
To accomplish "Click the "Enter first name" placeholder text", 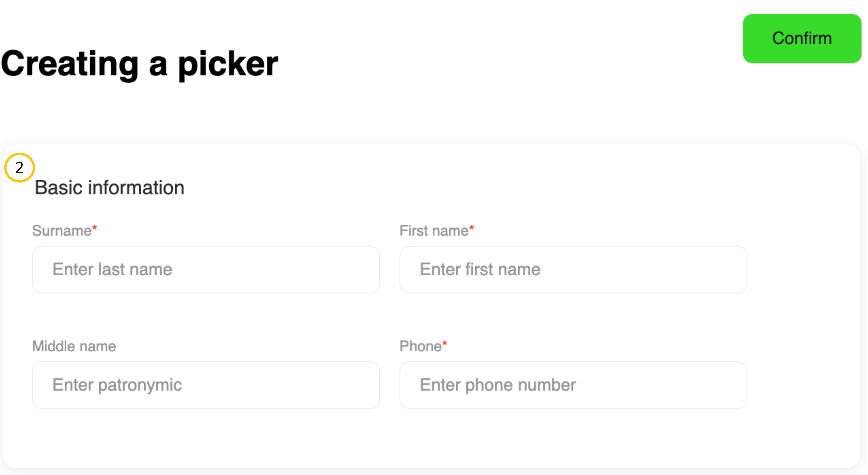I will pyautogui.click(x=480, y=269).
